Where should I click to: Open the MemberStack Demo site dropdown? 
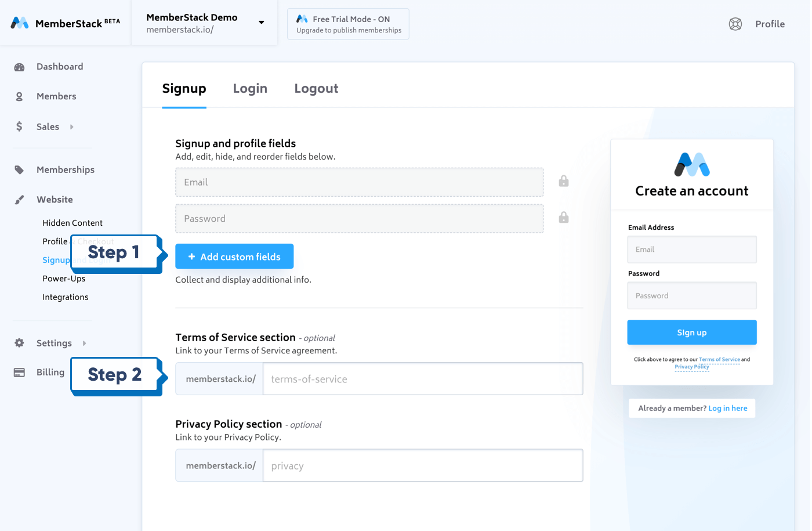(262, 23)
